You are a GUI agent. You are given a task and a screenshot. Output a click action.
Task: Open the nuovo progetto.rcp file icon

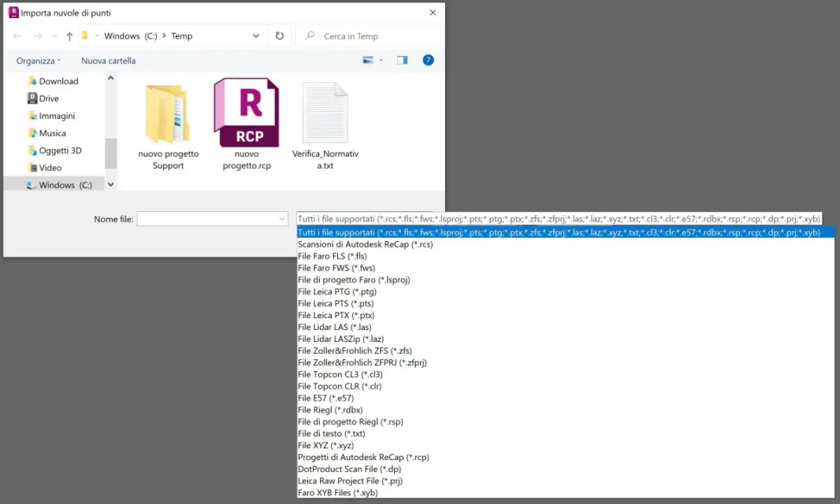[246, 113]
